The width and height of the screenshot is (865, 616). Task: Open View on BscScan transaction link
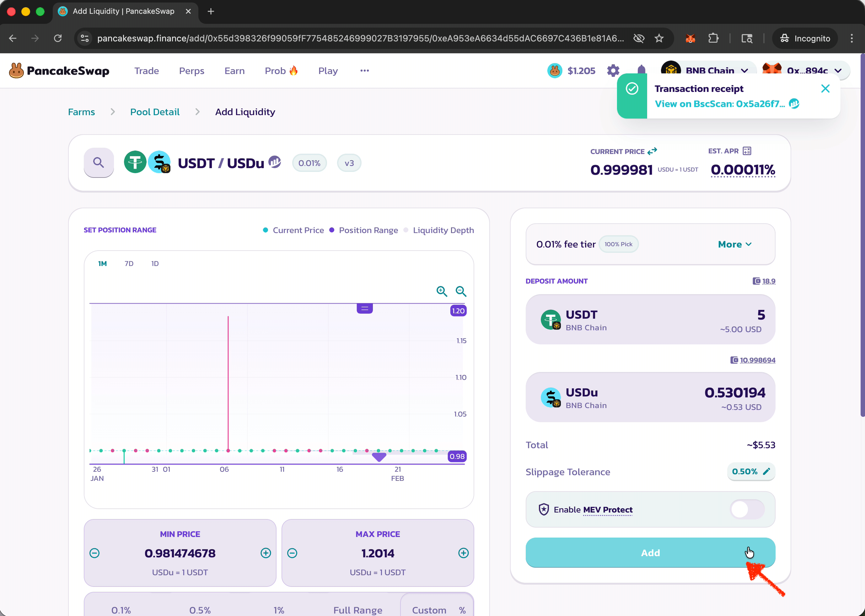click(x=720, y=104)
